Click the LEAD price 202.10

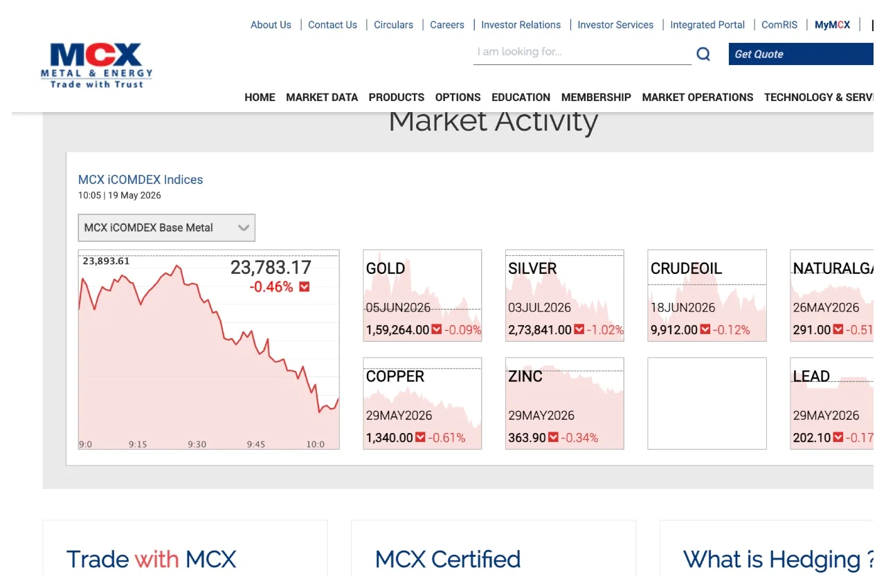812,438
